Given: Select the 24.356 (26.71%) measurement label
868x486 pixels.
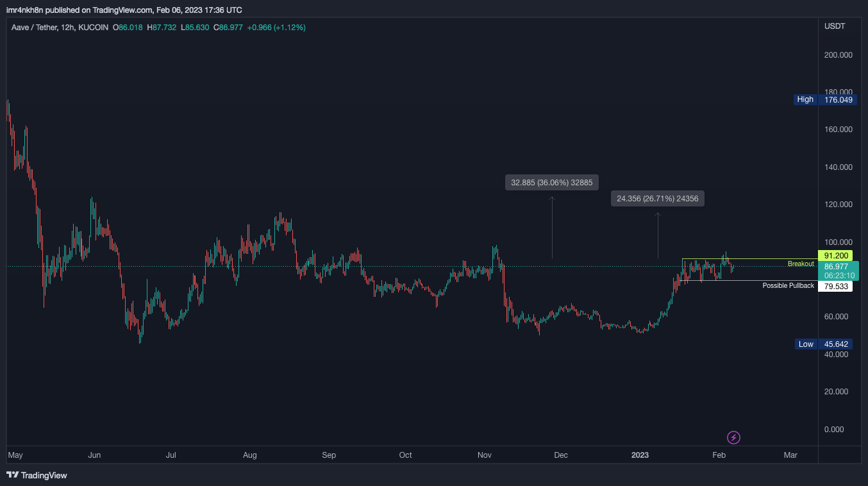Looking at the screenshot, I should [x=657, y=199].
